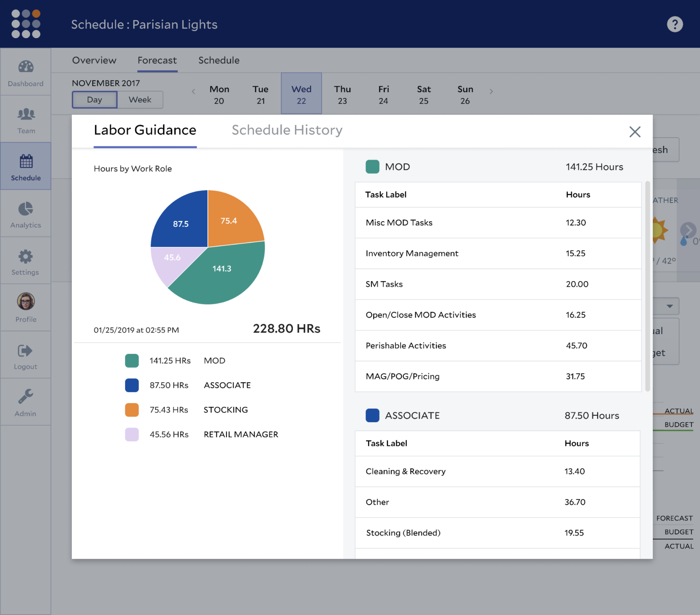Viewport: 700px width, 615px height.
Task: Open the Settings gear icon
Action: coord(26,257)
